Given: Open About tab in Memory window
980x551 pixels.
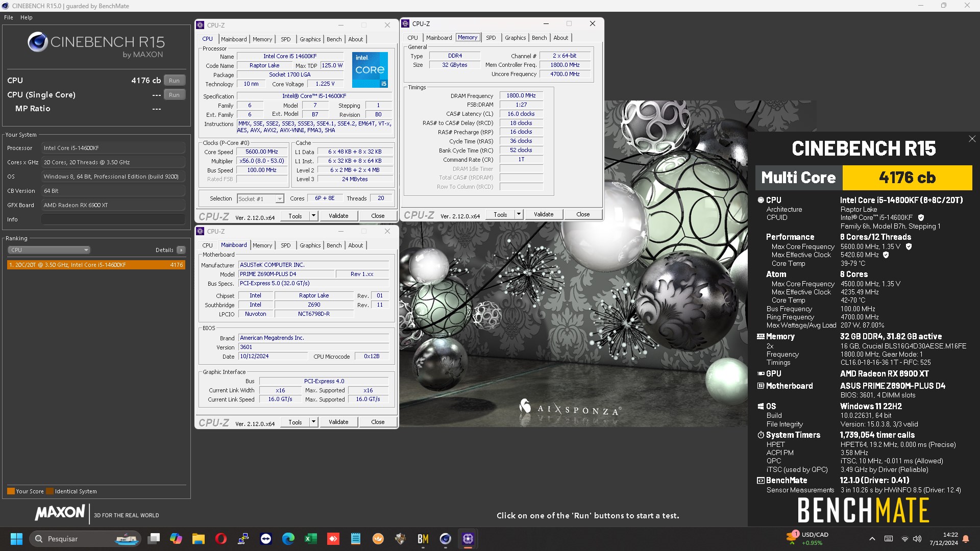Looking at the screenshot, I should coord(560,38).
